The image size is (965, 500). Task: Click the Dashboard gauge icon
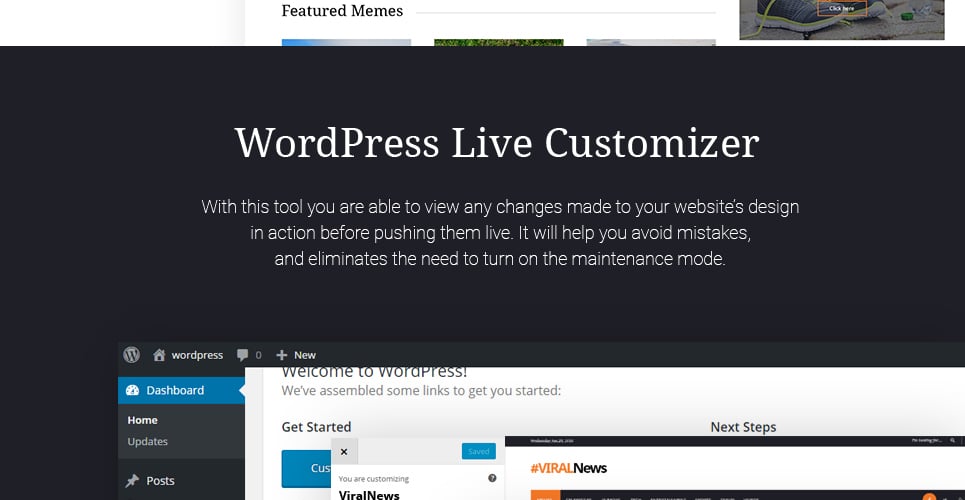click(132, 390)
